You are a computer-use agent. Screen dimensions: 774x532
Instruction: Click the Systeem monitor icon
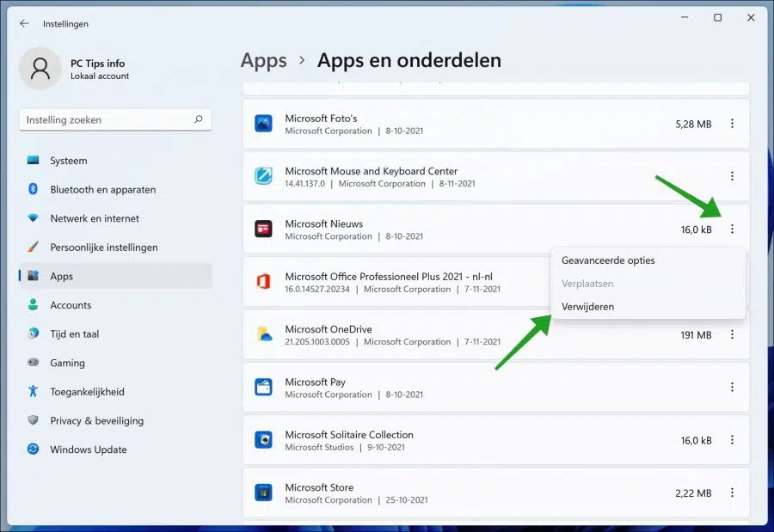pos(33,161)
